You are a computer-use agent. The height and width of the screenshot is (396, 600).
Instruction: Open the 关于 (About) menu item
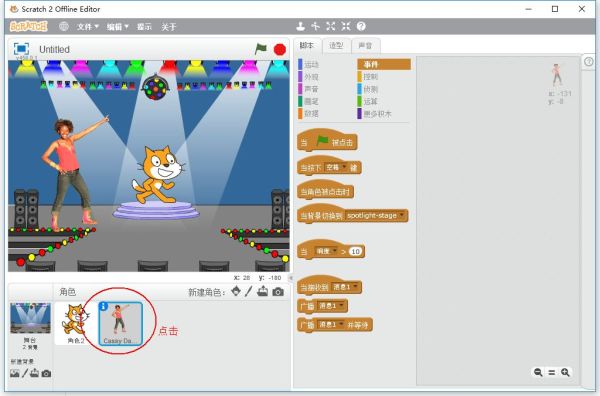click(x=169, y=27)
